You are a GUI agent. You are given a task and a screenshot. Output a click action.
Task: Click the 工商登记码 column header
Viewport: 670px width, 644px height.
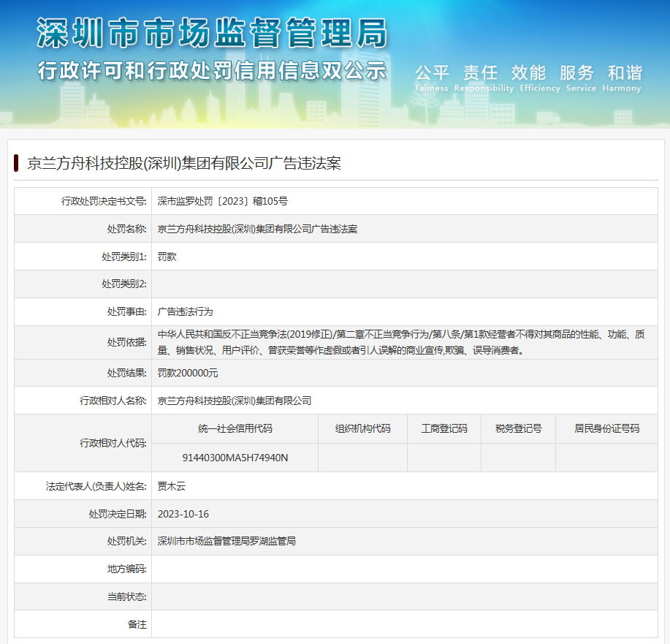coord(444,428)
